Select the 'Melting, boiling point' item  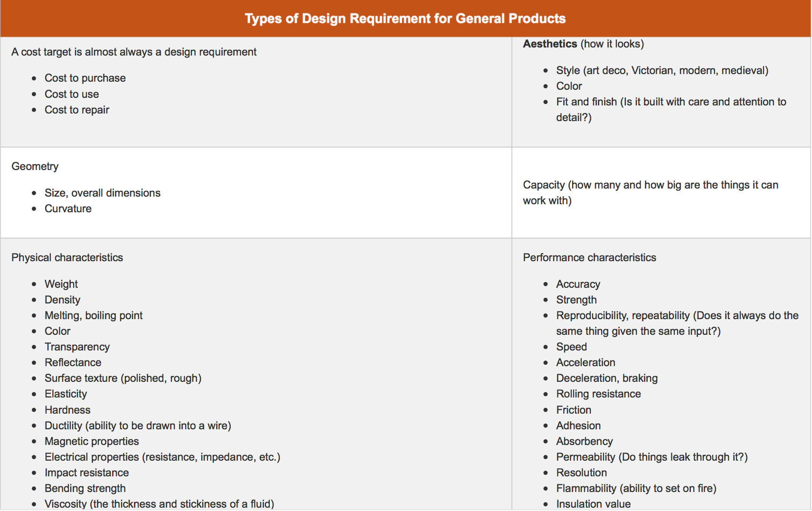(94, 315)
